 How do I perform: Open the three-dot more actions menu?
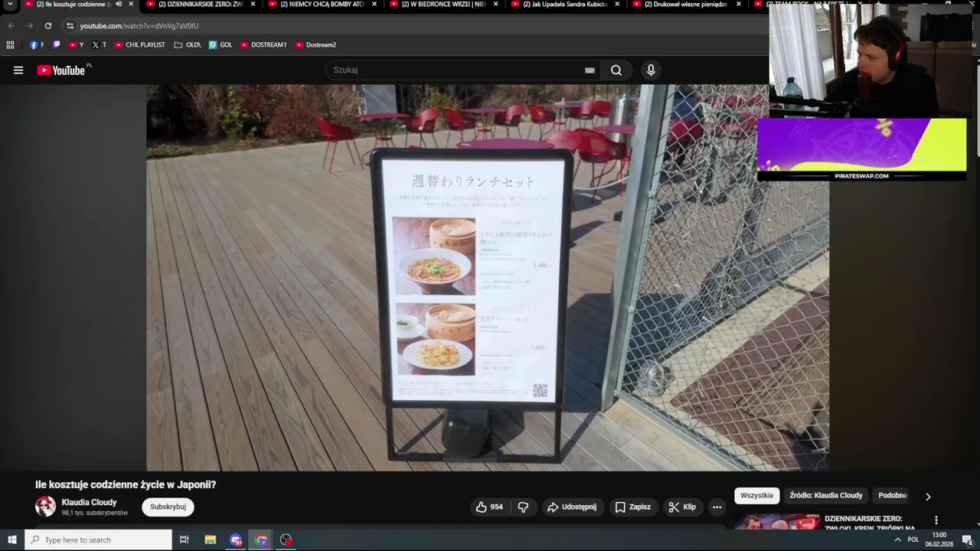[717, 507]
